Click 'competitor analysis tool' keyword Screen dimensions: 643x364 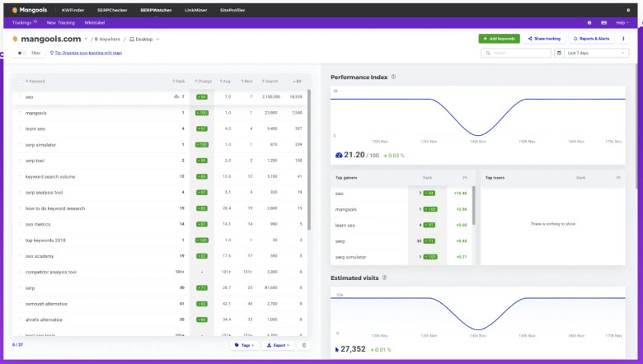[51, 272]
